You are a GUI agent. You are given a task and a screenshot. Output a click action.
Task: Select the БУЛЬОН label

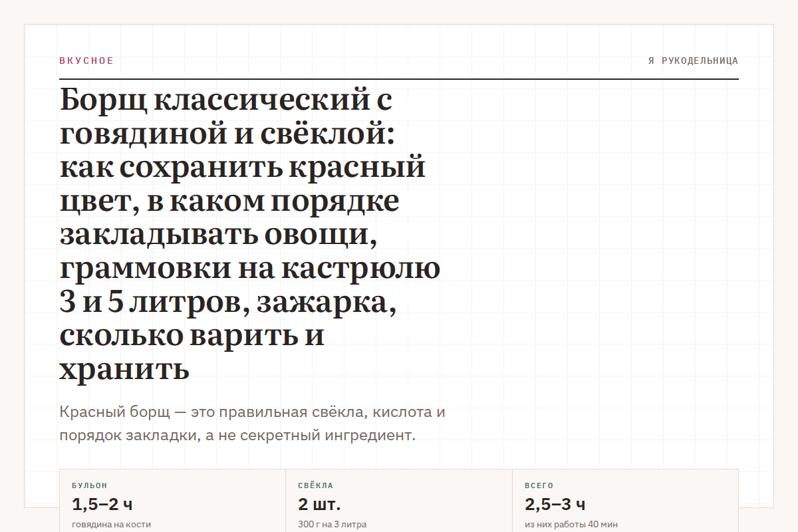pos(89,485)
